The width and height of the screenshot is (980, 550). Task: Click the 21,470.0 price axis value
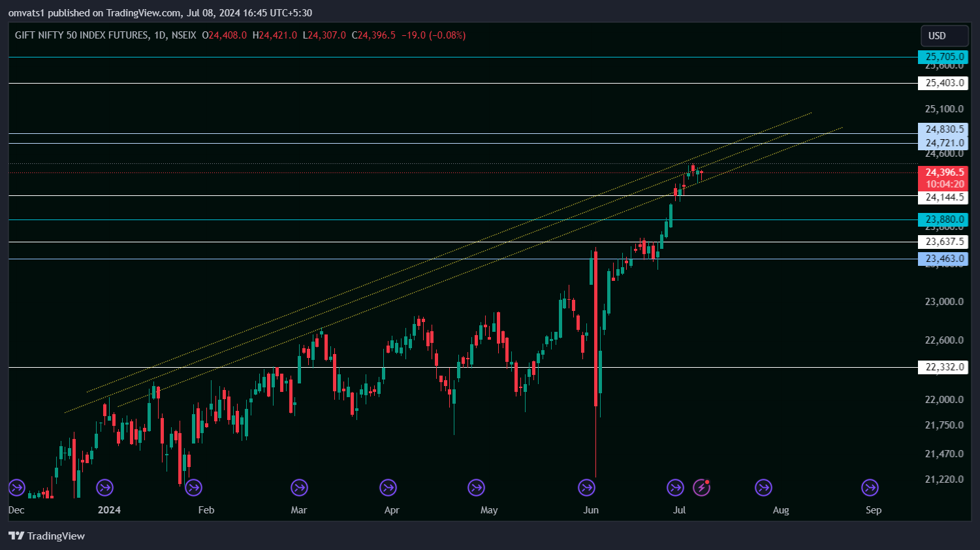(x=944, y=454)
